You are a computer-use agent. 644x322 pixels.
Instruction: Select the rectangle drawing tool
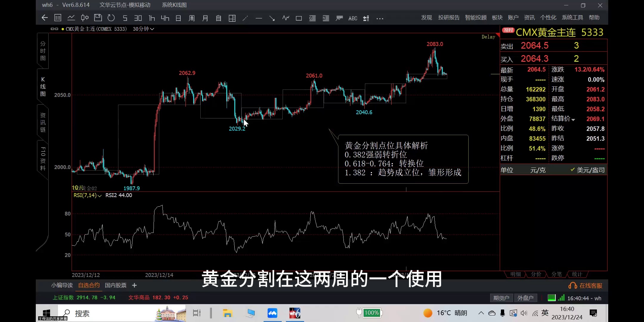pyautogui.click(x=299, y=18)
